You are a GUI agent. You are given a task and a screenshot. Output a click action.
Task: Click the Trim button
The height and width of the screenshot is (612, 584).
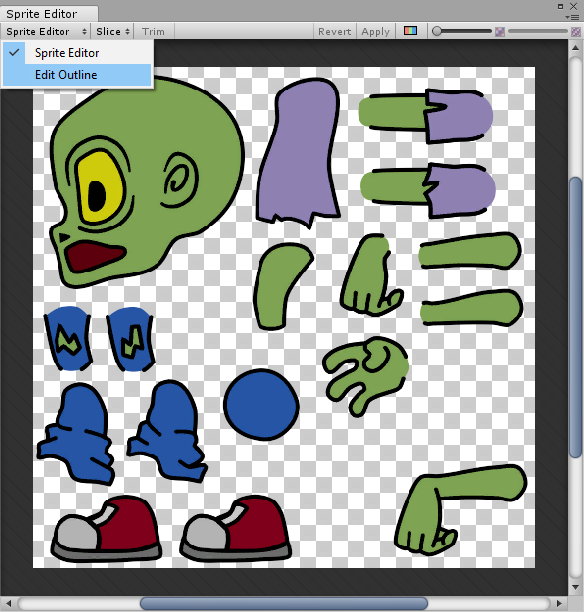pos(153,31)
